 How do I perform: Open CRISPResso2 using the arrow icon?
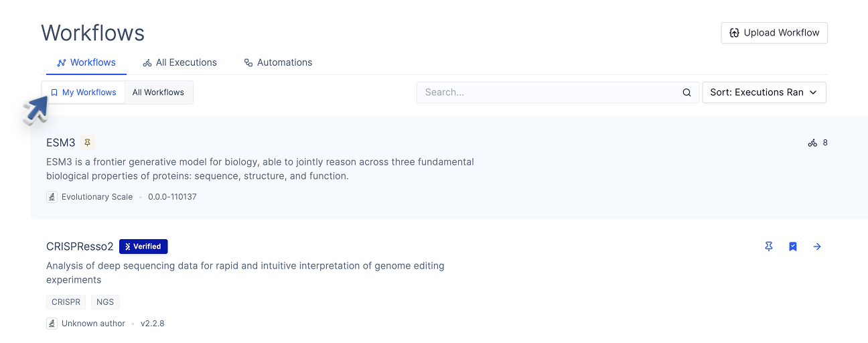tap(817, 247)
